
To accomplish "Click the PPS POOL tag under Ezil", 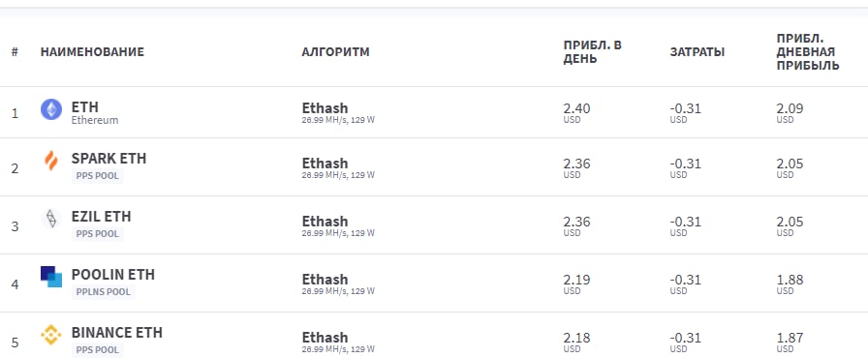I will pyautogui.click(x=98, y=234).
